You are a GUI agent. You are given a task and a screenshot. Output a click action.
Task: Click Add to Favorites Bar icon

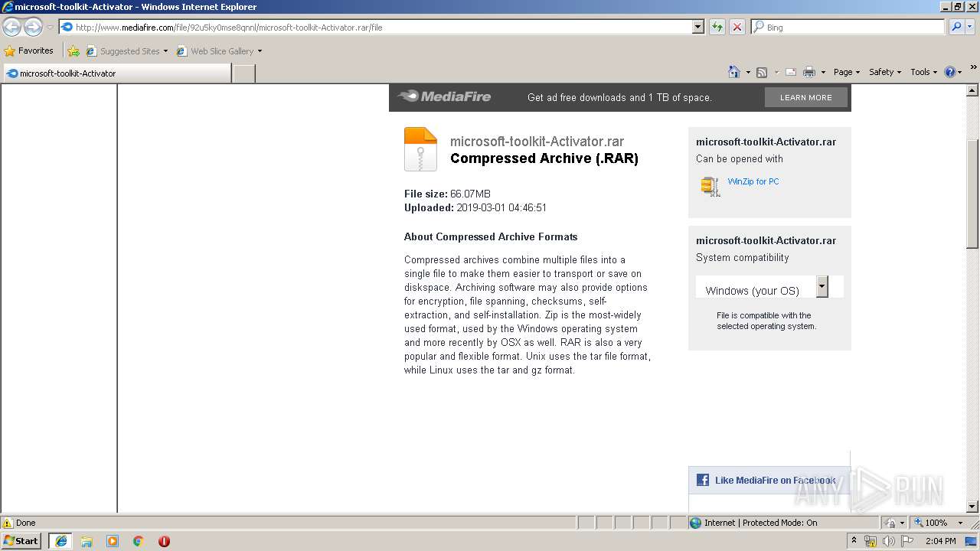pyautogui.click(x=73, y=51)
